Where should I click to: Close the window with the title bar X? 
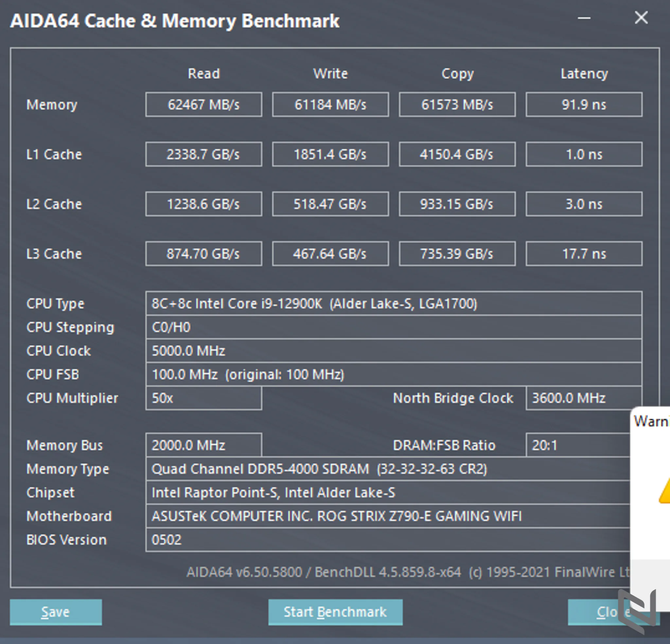641,18
